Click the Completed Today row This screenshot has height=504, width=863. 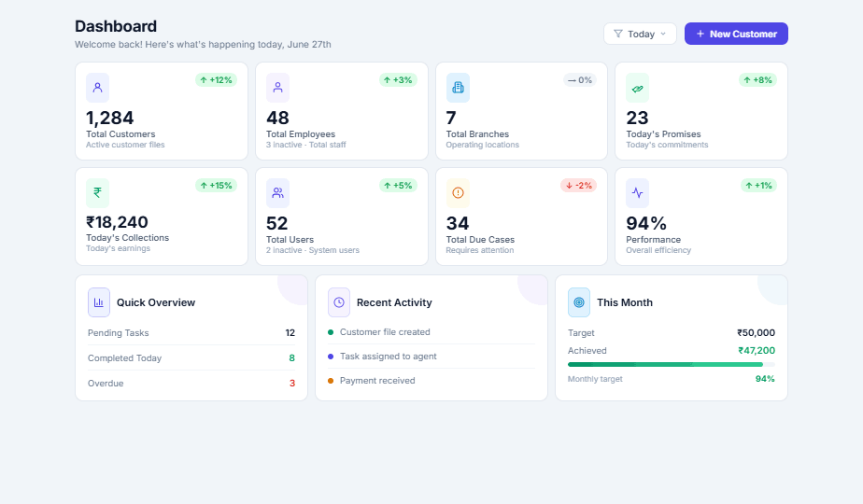191,358
